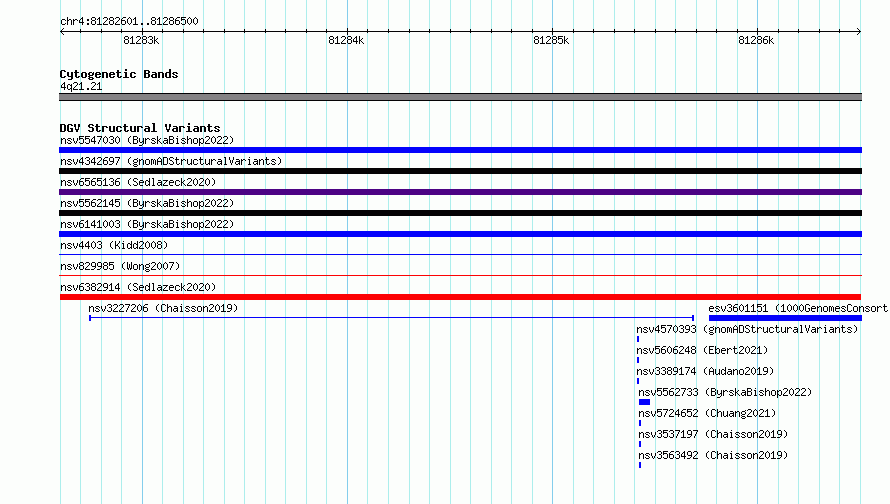This screenshot has width=890, height=504.
Task: Click the chr4:81282601..81286500 coordinates text
Action: click(x=129, y=21)
